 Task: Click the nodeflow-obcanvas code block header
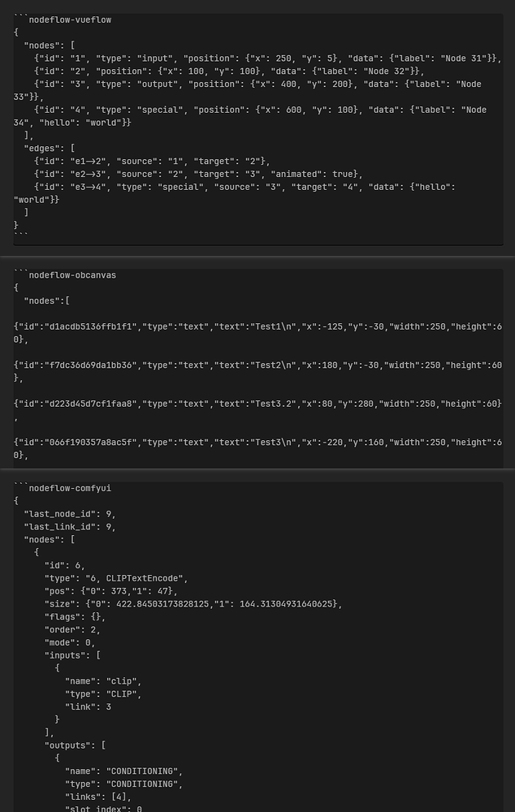[72, 274]
